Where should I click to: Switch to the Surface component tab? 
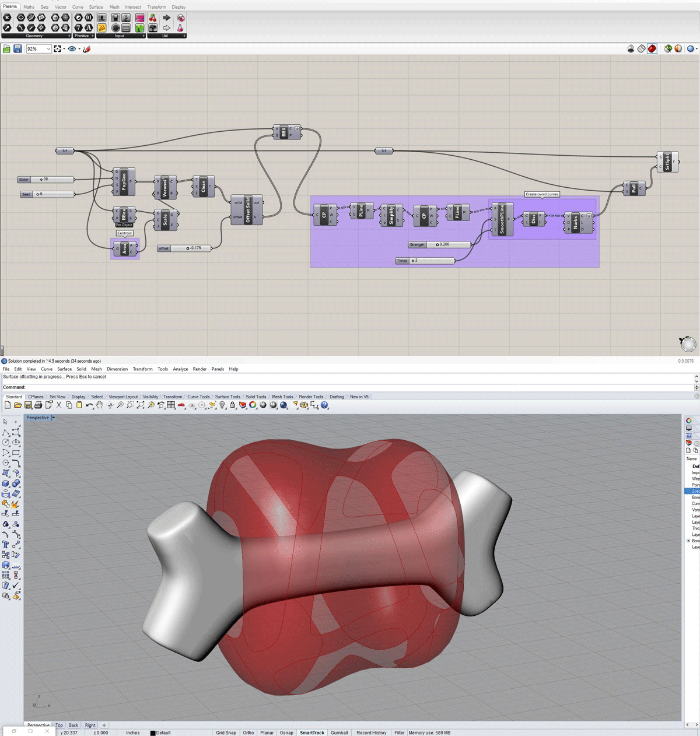(96, 7)
